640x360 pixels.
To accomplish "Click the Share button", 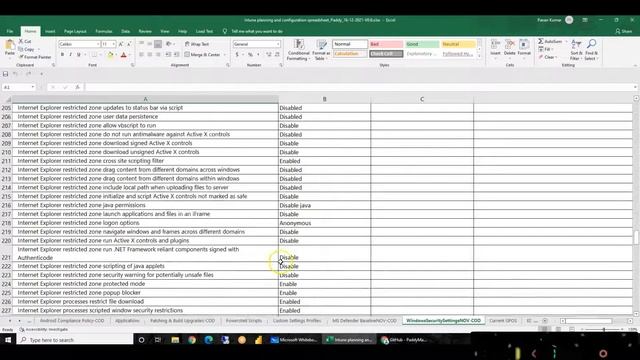I will click(623, 31).
